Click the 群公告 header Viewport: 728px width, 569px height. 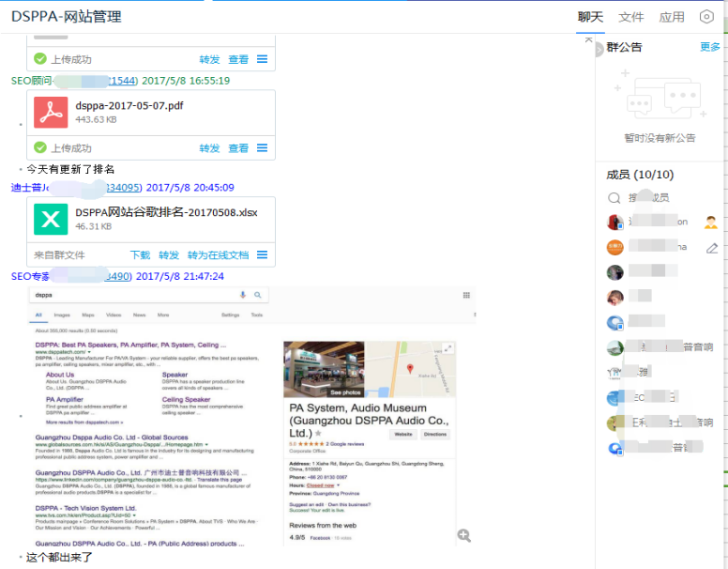pyautogui.click(x=624, y=47)
